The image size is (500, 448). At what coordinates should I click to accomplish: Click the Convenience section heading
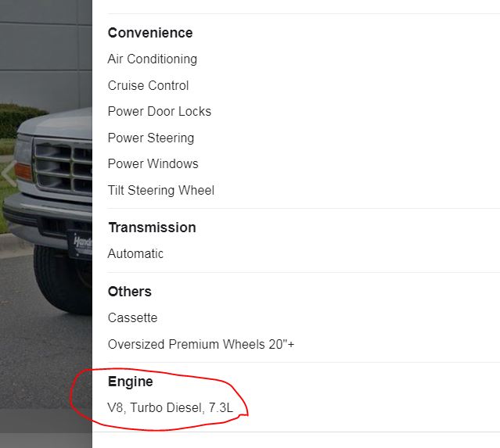pyautogui.click(x=150, y=33)
